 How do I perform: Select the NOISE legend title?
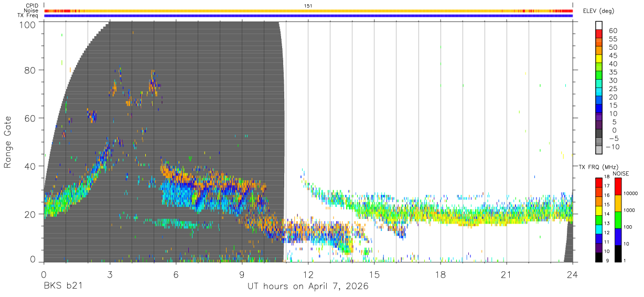pos(620,173)
